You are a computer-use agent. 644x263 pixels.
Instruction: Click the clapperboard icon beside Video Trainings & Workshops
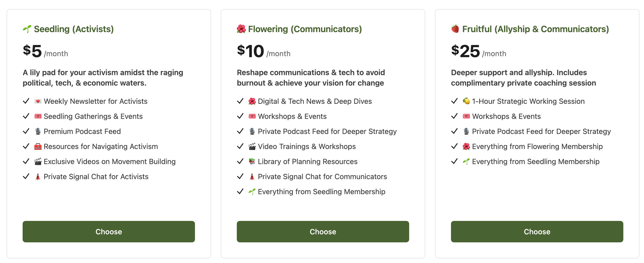pos(252,147)
